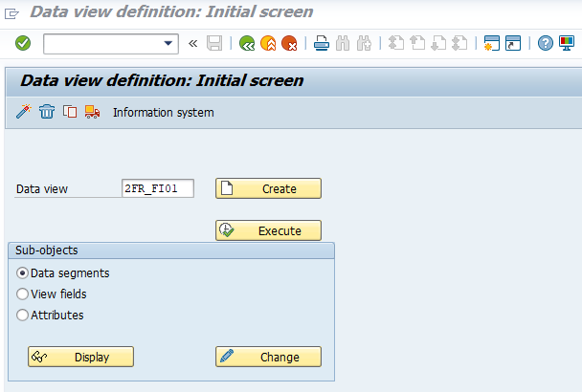Click the Transport truck icon
Screen dimensions: 582x392
93,112
